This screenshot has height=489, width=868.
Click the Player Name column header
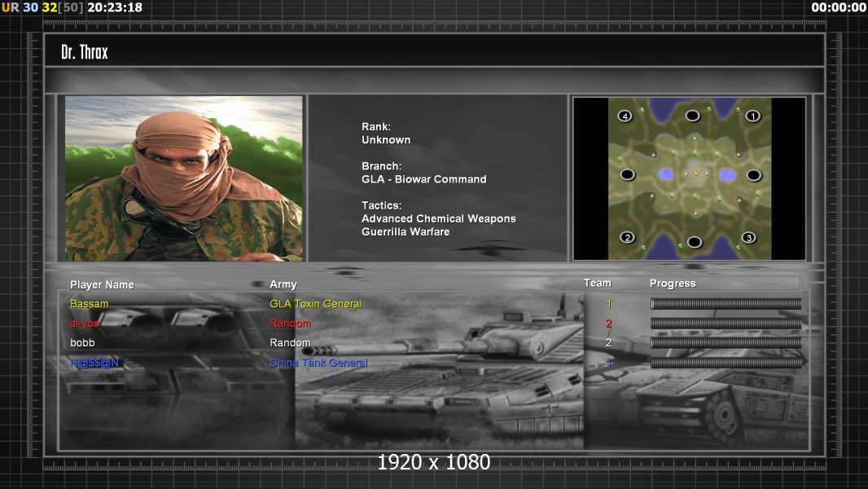[102, 284]
